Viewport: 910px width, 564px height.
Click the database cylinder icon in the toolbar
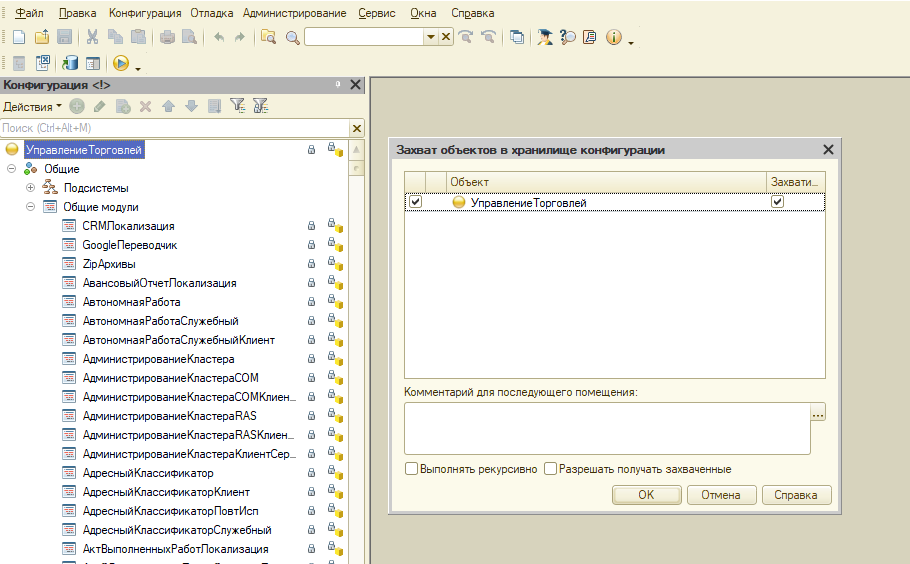[x=70, y=63]
